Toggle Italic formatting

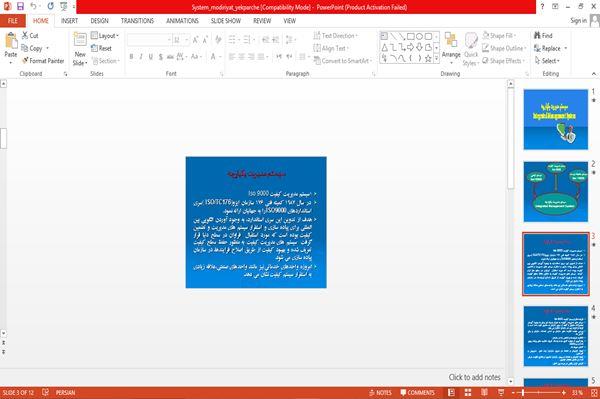click(x=141, y=57)
